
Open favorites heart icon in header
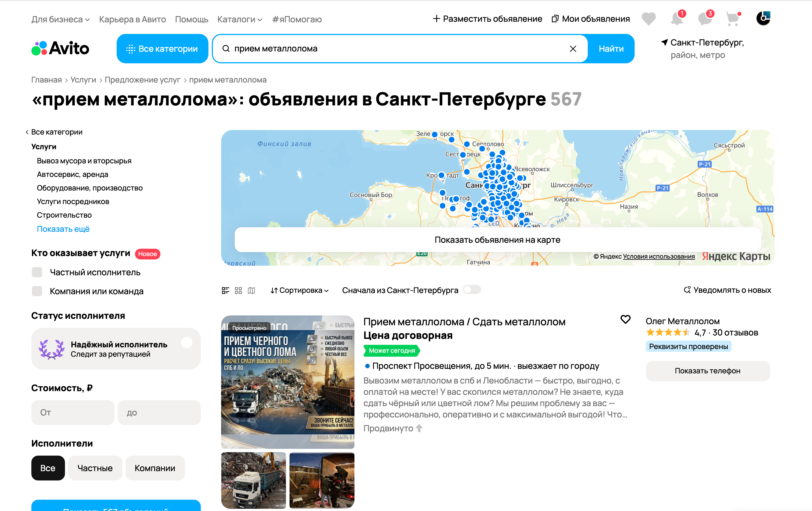pos(648,19)
